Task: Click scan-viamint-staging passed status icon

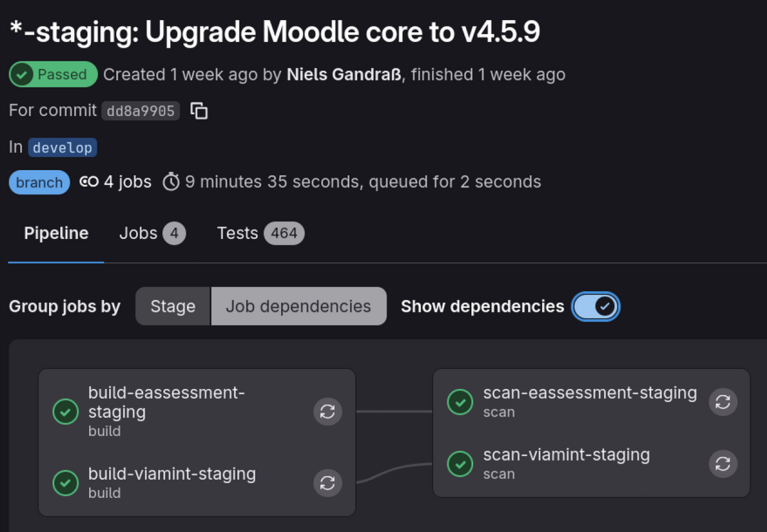Action: [460, 464]
